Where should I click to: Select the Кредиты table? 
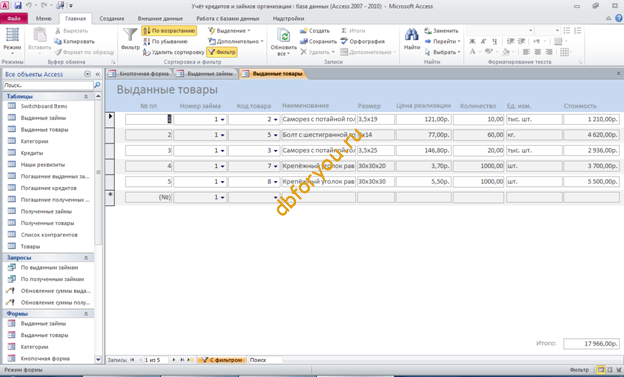pos(32,153)
